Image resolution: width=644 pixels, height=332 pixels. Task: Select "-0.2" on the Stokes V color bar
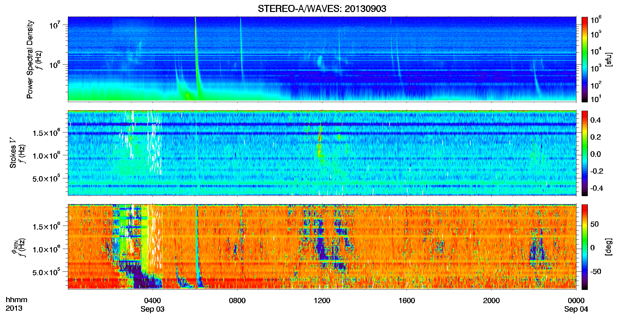click(596, 171)
